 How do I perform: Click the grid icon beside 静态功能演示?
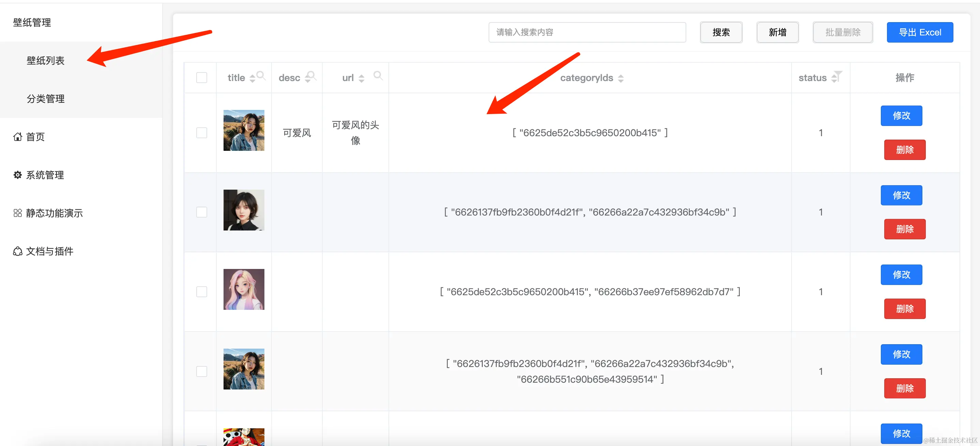point(17,213)
